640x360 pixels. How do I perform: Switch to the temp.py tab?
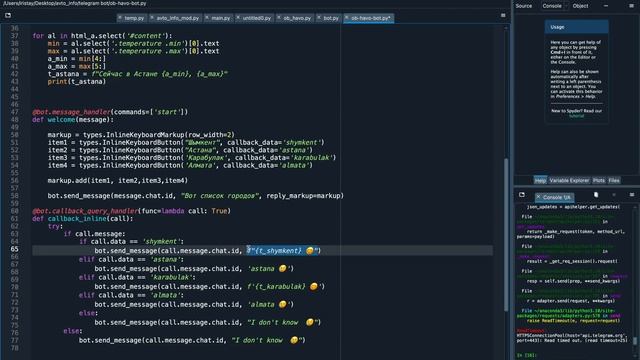pos(134,18)
